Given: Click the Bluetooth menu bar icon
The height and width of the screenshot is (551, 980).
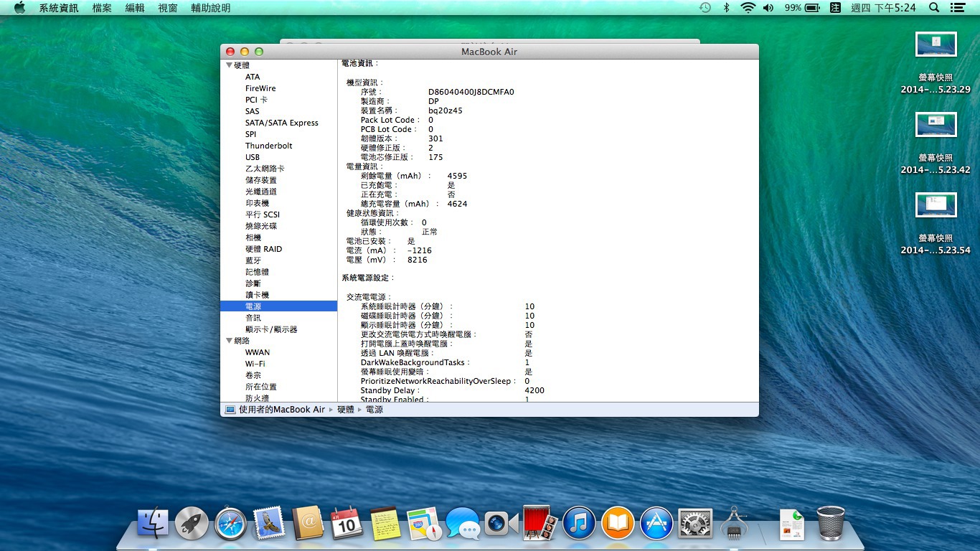Looking at the screenshot, I should tap(726, 8).
